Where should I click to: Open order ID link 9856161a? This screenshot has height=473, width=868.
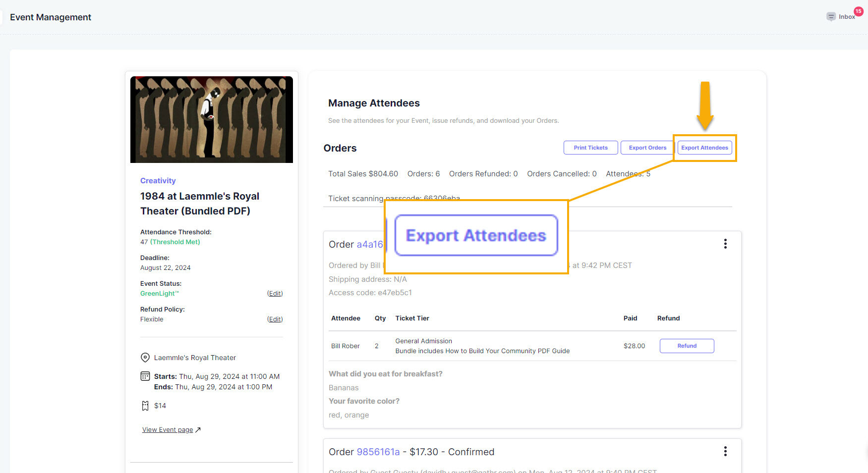[378, 452]
